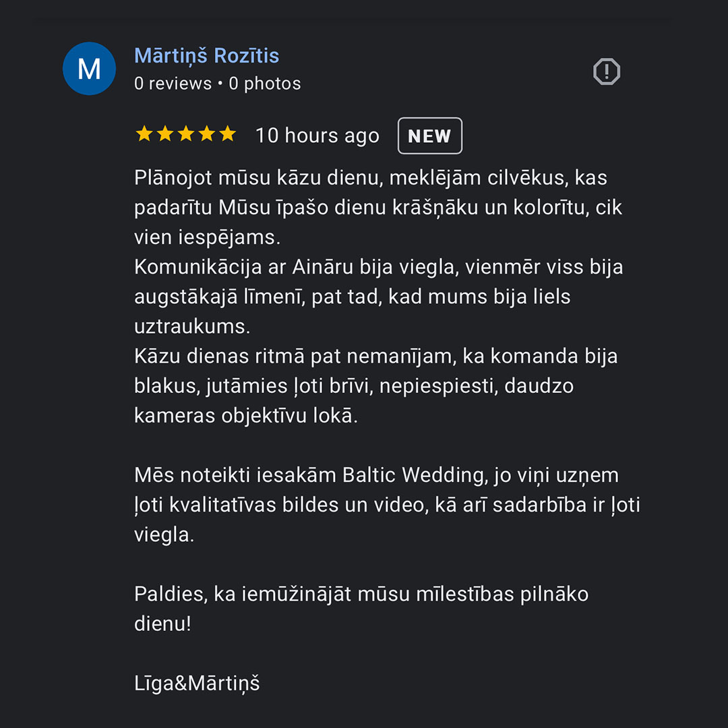Click the sentence starting 'Kāzu dienas ritmā'
The image size is (728, 728).
(376, 386)
